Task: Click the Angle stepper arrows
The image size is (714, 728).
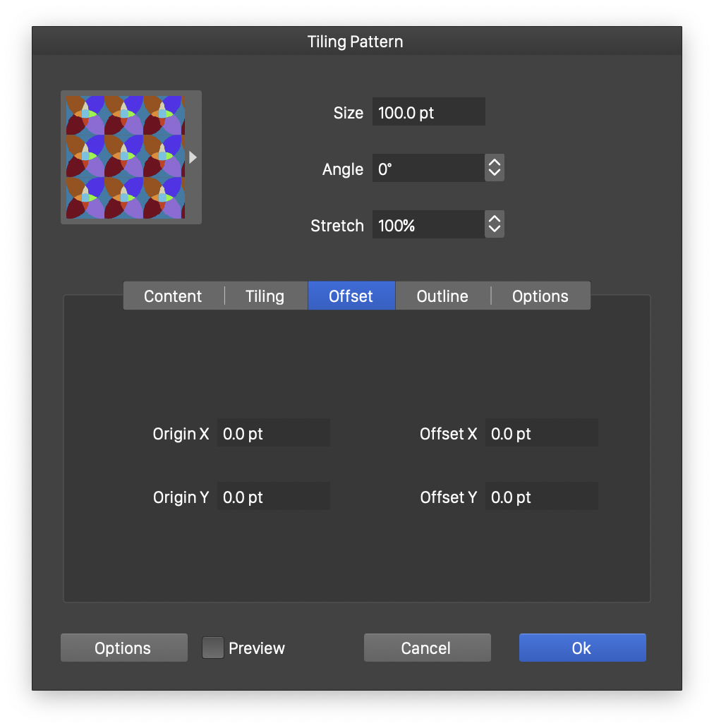Action: 495,169
